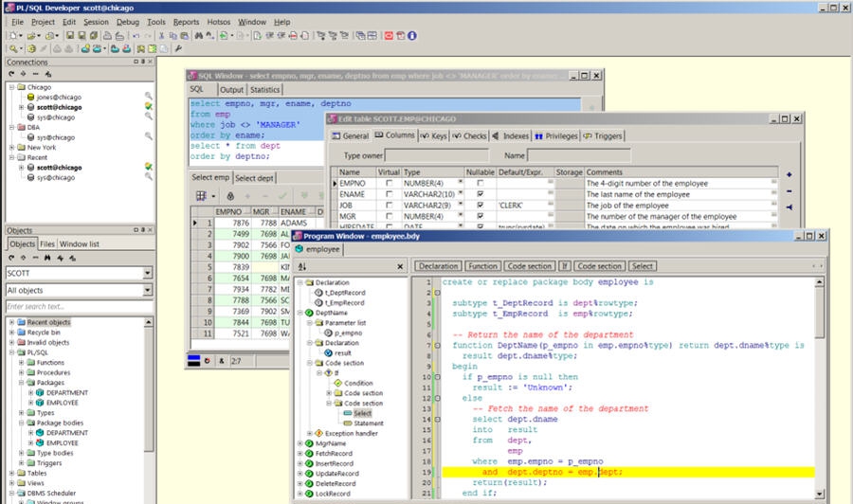This screenshot has width=853, height=504.
Task: Enable Virtual checkbox for JOB column
Action: pos(389,205)
